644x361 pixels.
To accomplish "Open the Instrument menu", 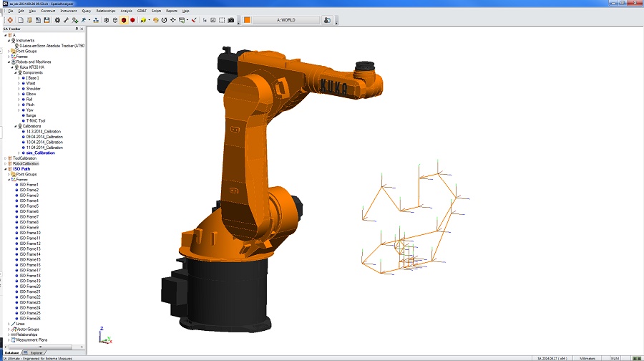I will (x=68, y=11).
